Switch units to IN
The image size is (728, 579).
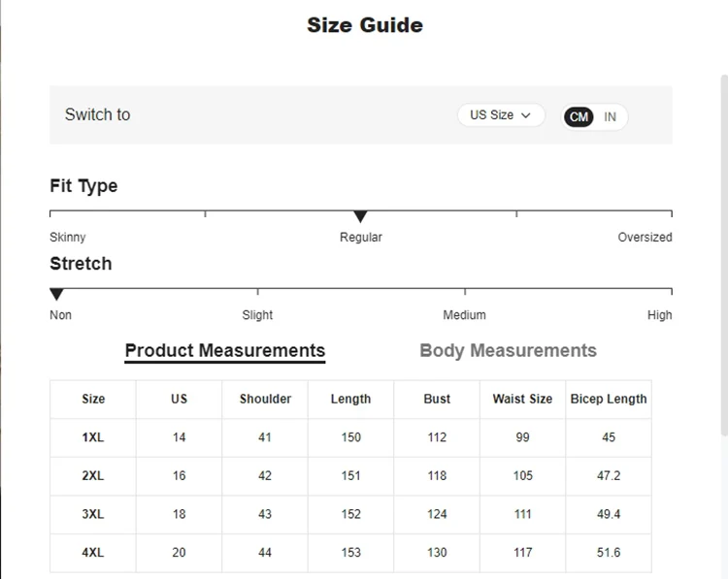(611, 117)
